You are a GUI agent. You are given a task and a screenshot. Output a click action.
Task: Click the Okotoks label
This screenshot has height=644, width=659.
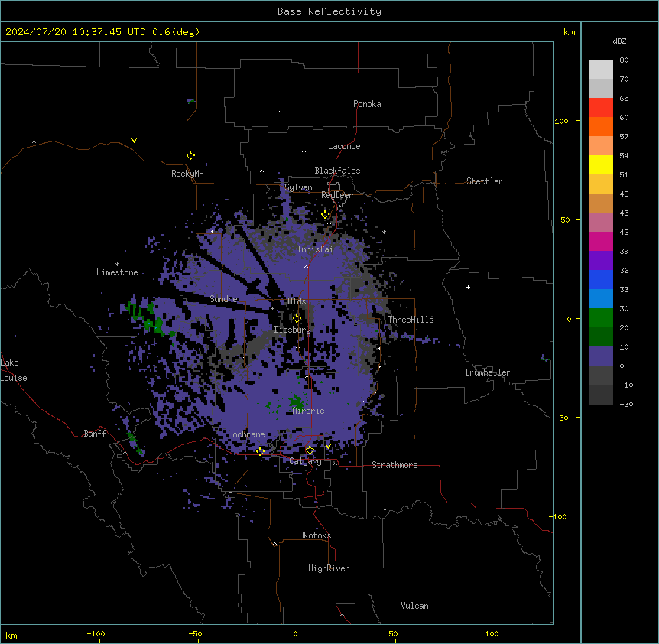[x=315, y=535]
